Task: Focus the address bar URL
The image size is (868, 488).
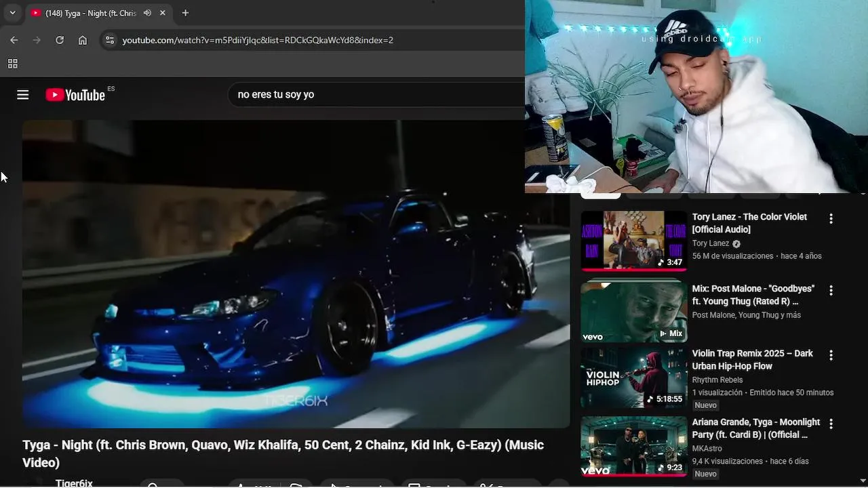Action: [258, 40]
